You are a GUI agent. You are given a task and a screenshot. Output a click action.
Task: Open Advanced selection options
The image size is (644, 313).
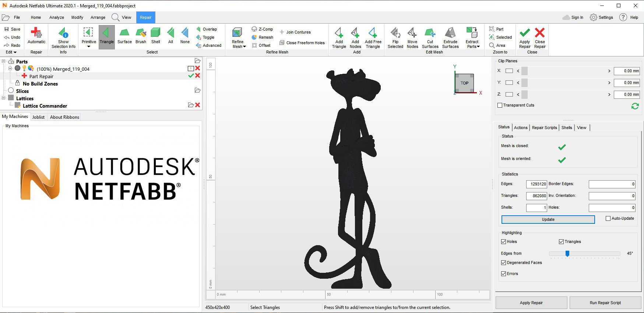[x=208, y=45]
